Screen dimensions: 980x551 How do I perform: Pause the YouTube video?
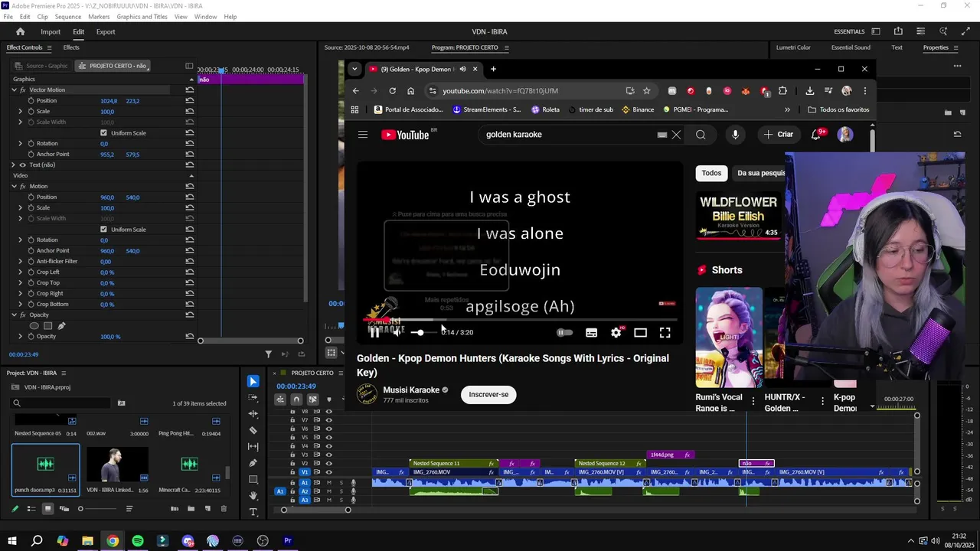pos(374,332)
